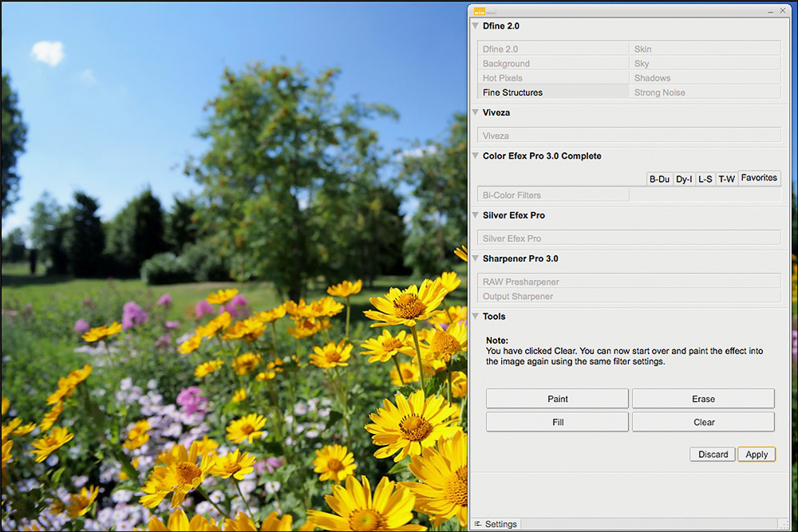Image resolution: width=798 pixels, height=532 pixels.
Task: Click the Paint tool button
Action: (557, 399)
